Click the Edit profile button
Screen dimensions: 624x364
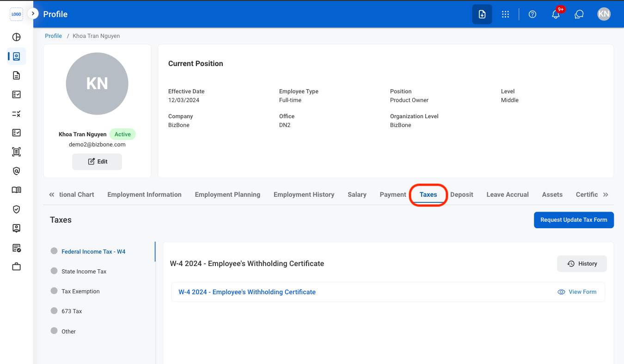[97, 162]
